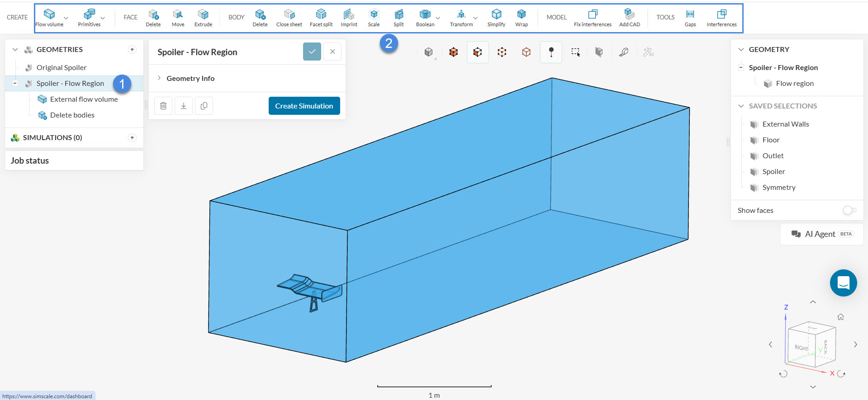The image size is (868, 400).
Task: Select Original Spoiler in geometries tree
Action: click(62, 67)
